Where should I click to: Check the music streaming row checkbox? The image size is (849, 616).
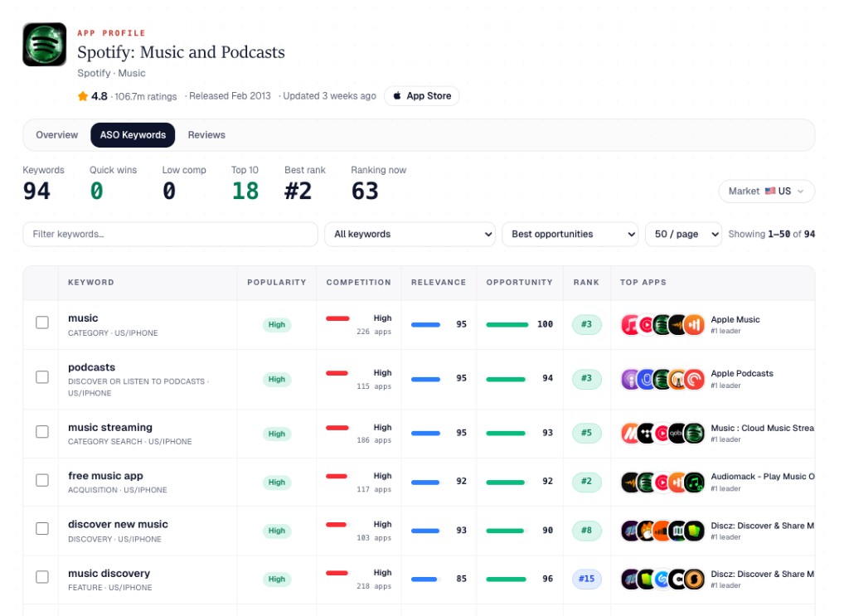[x=42, y=431]
